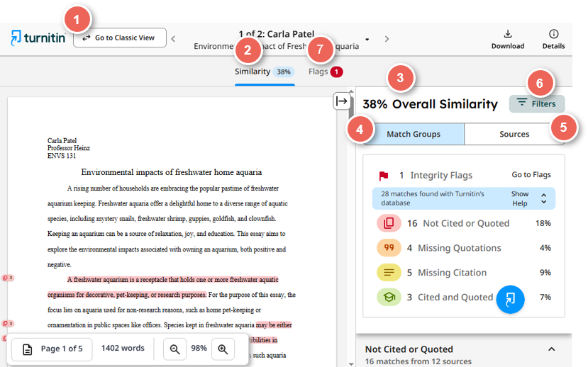Click highlighted text 'may be either'
Image resolution: width=588 pixels, height=367 pixels.
coord(274,325)
